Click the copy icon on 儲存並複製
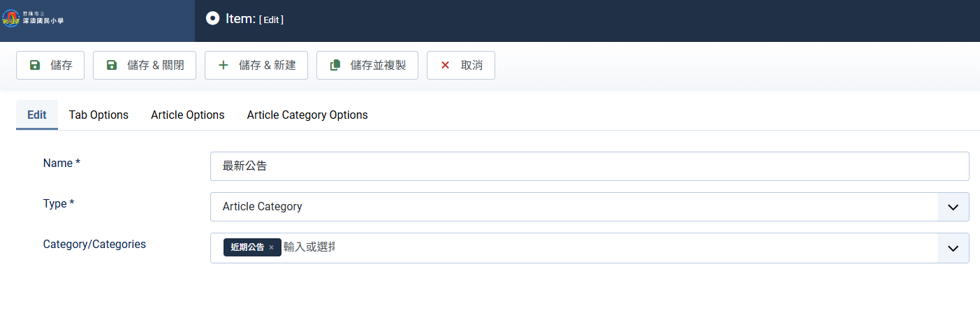 335,65
